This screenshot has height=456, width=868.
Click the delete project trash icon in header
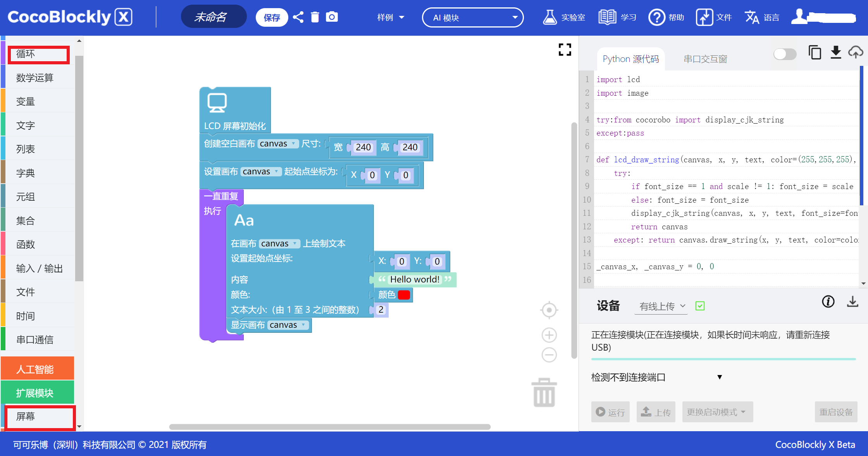[x=315, y=17]
